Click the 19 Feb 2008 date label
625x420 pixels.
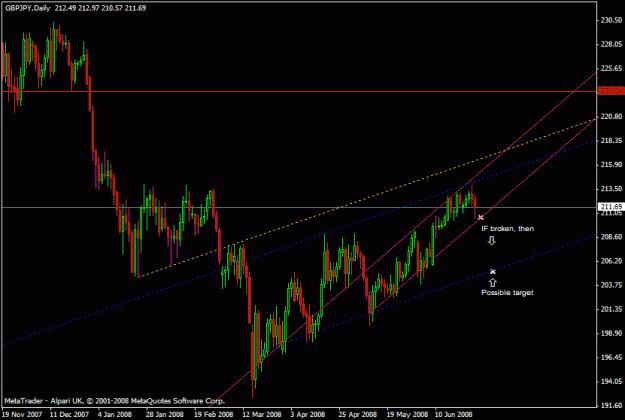[x=213, y=414]
